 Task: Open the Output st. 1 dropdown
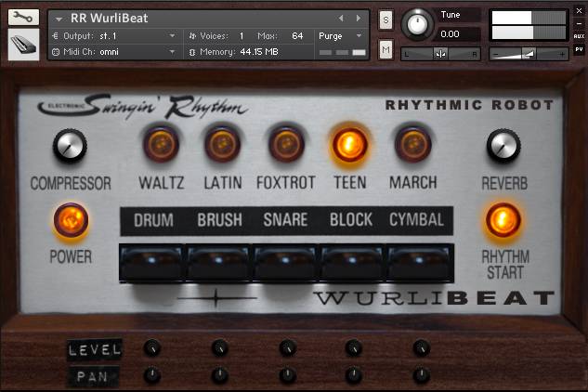point(114,36)
